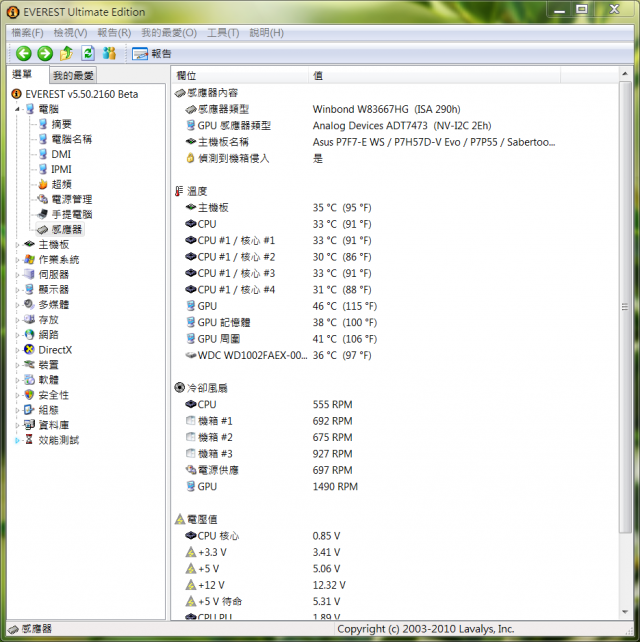Click the Refresh toolbar icon
This screenshot has height=643, width=640.
tap(88, 53)
